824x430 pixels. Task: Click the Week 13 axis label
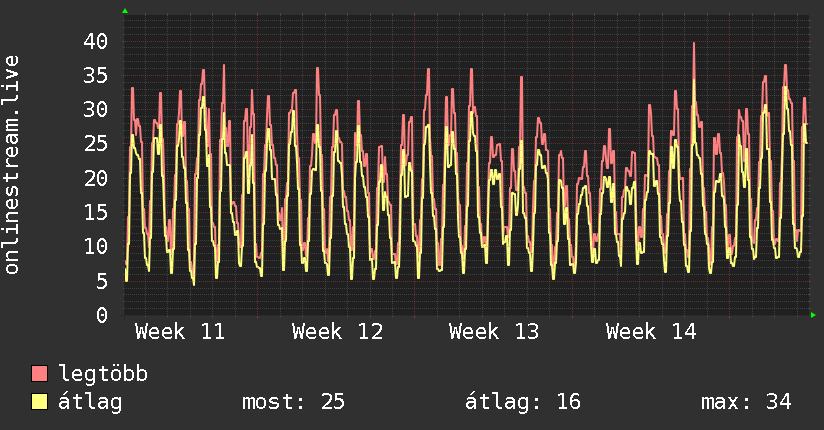(494, 332)
